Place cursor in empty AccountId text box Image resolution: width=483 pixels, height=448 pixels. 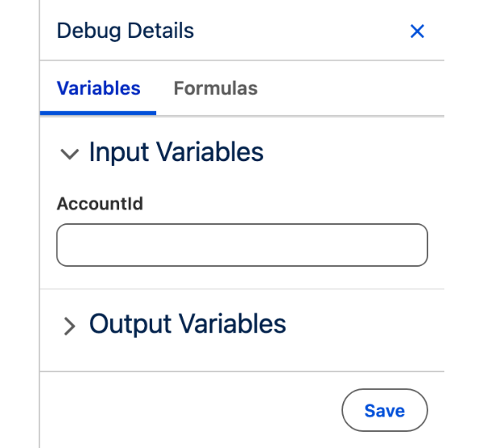[242, 245]
